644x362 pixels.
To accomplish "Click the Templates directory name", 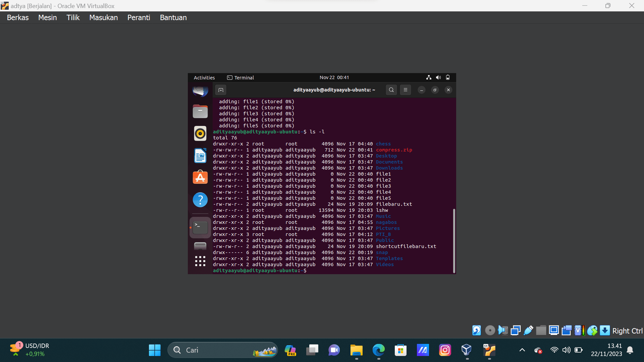I will 389,258.
